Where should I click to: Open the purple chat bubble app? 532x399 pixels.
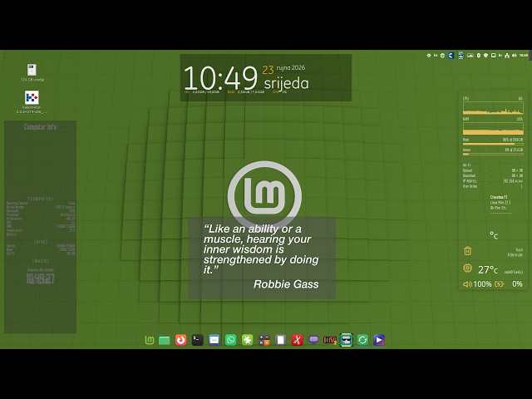314,340
